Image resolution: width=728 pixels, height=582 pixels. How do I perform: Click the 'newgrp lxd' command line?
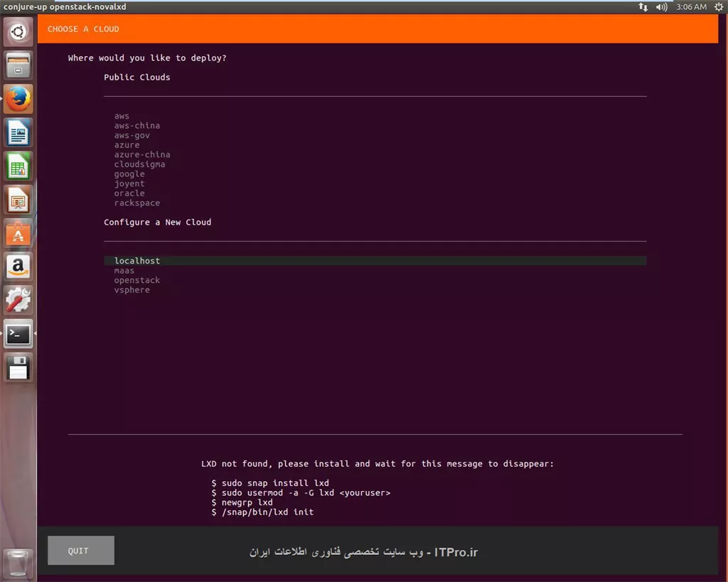242,502
